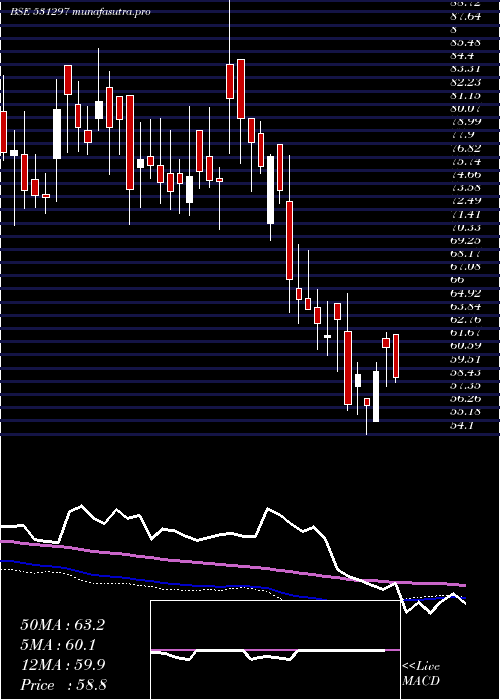
Task: Click the Price : 58.8 readout
Action: tap(63, 685)
